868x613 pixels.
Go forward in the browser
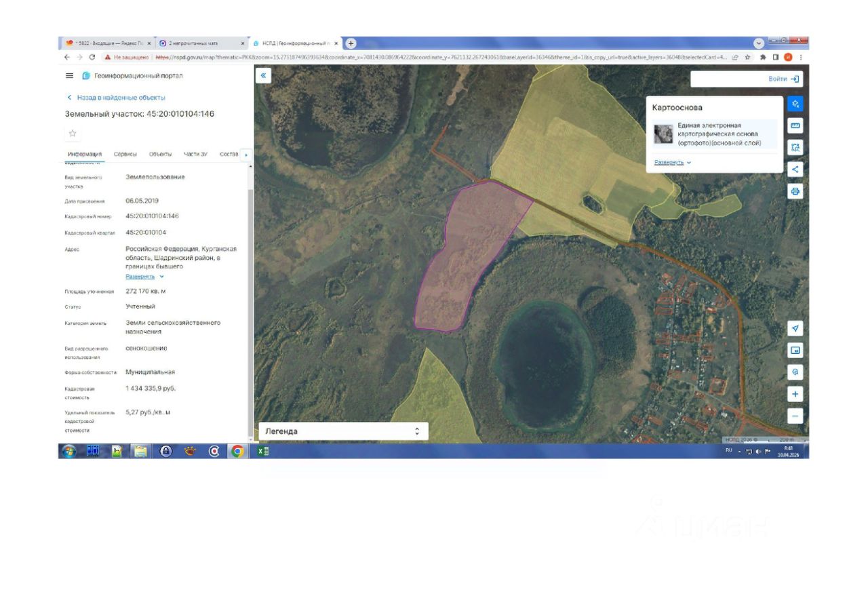coord(79,58)
